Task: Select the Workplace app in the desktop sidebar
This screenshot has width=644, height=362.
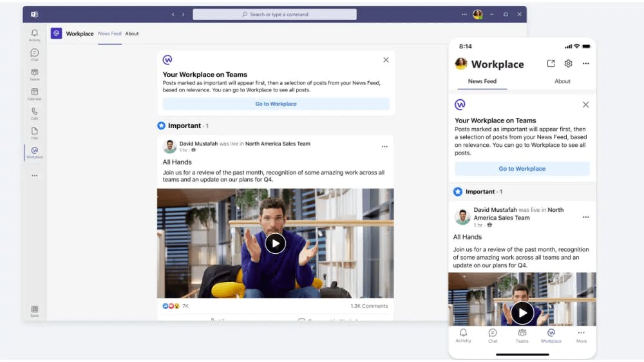Action: tap(35, 153)
